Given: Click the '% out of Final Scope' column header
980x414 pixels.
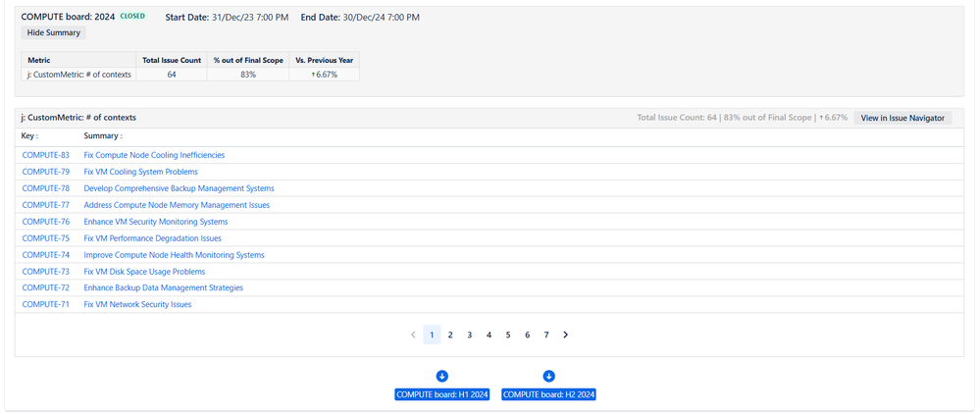Looking at the screenshot, I should (x=248, y=61).
